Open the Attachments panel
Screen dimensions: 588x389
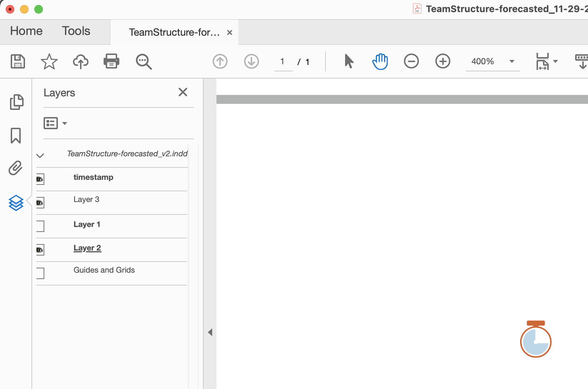point(15,168)
